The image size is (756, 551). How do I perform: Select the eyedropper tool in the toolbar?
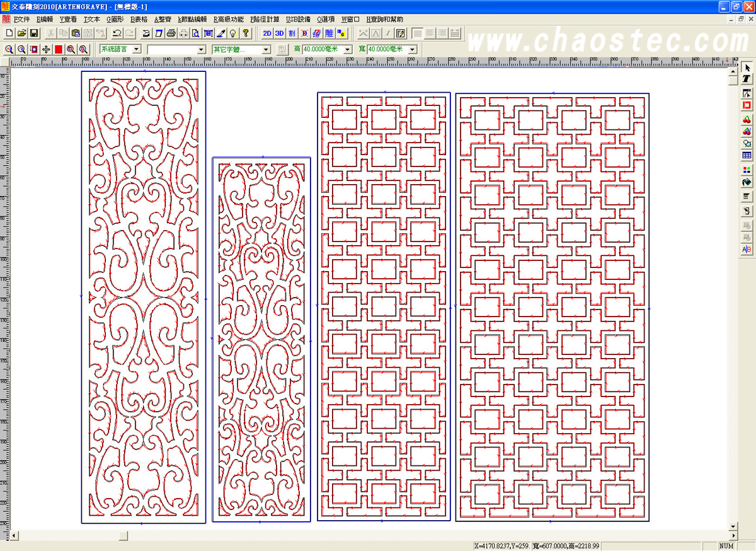221,33
